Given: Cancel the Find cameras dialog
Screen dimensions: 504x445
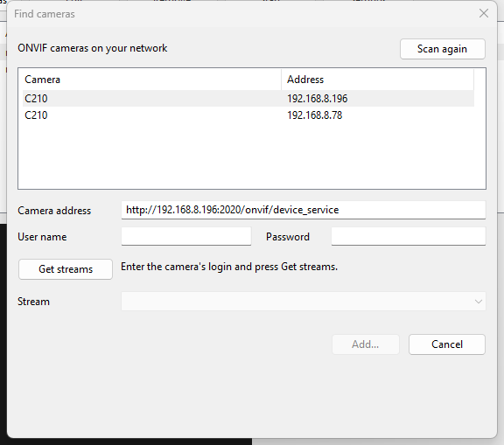Looking at the screenshot, I should pos(447,344).
